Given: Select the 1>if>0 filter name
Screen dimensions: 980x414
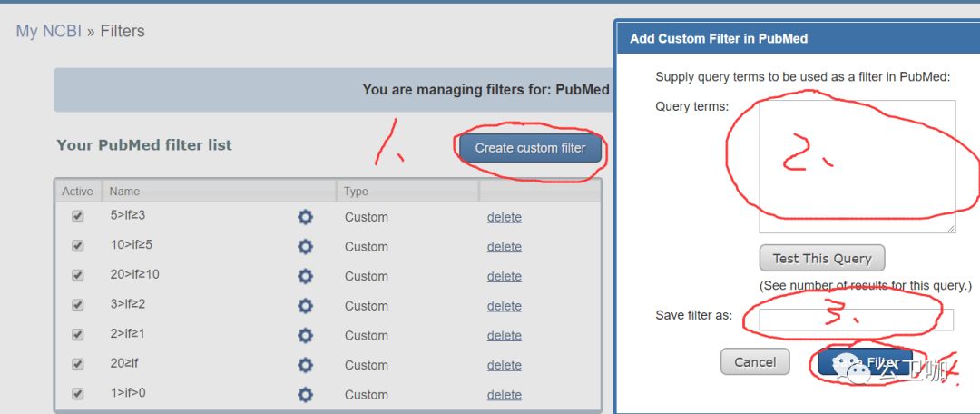Looking at the screenshot, I should [x=128, y=393].
